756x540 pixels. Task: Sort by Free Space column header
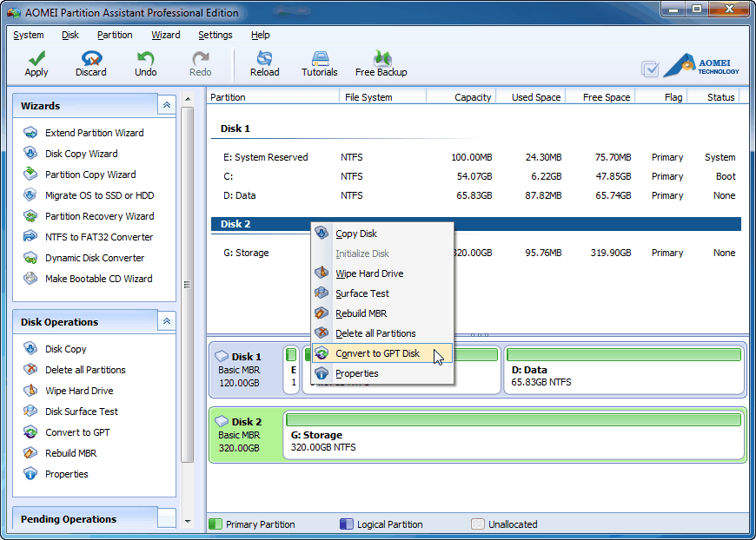pos(600,97)
